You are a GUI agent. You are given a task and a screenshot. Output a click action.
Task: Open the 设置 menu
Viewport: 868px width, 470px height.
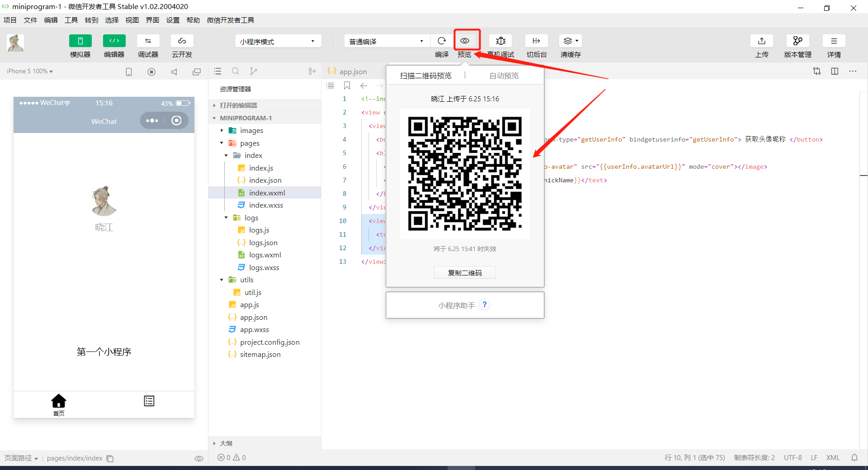tap(173, 20)
